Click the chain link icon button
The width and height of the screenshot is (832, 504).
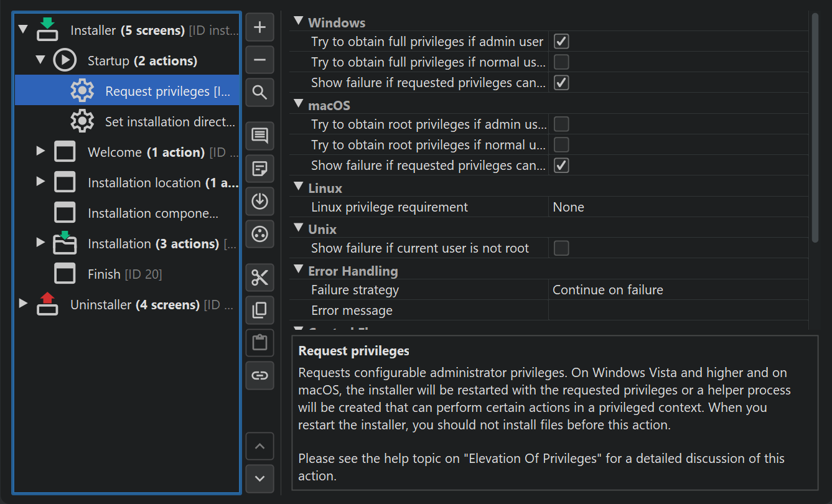point(260,375)
